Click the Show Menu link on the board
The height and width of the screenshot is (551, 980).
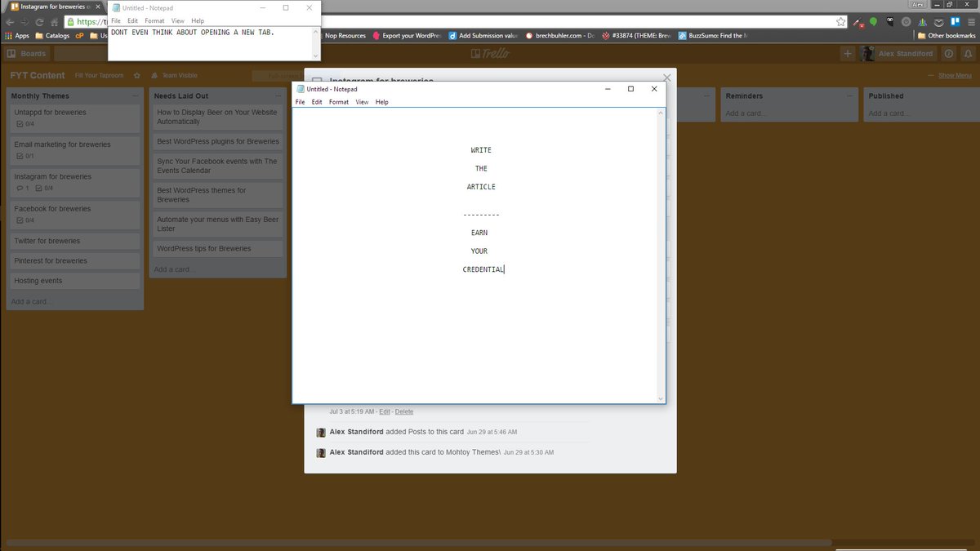coord(954,76)
